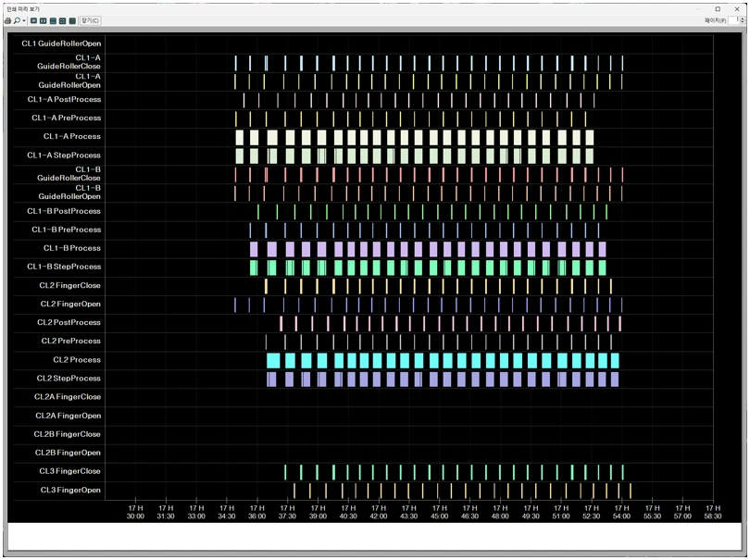
Task: Click the "CL2 FingerOpen" row label
Action: tap(70, 305)
